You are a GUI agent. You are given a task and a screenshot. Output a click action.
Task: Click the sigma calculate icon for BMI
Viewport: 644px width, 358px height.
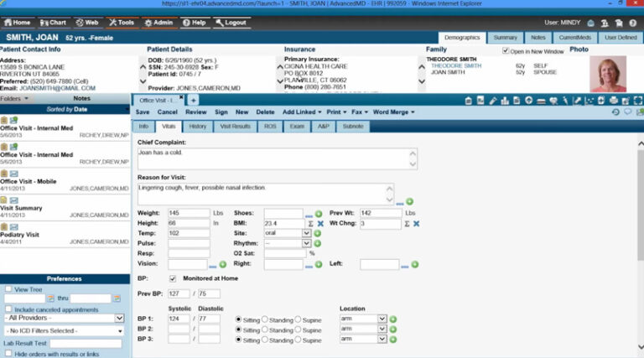pos(310,224)
